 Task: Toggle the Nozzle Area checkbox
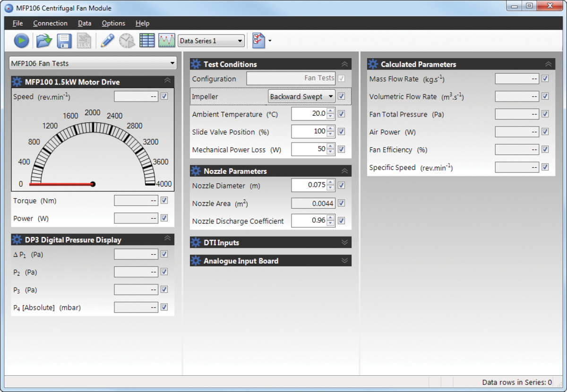point(342,203)
